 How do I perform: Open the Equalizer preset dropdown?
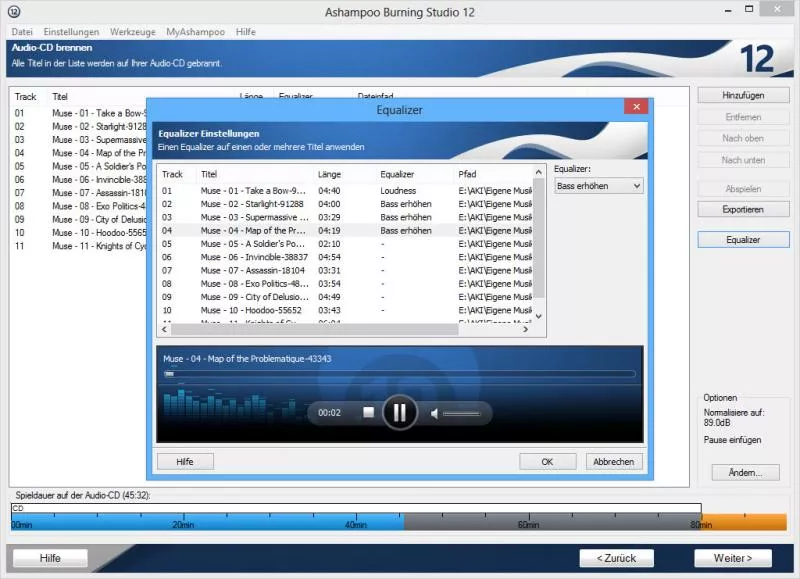click(x=598, y=186)
